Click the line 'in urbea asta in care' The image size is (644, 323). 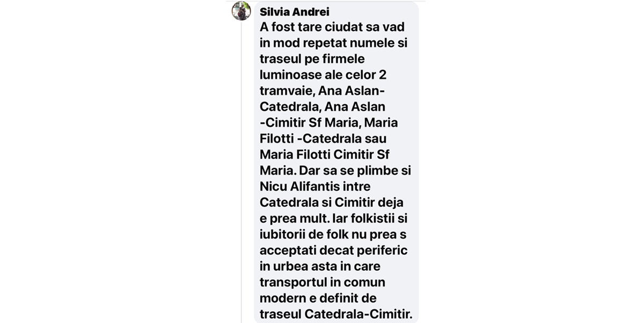[319, 266]
